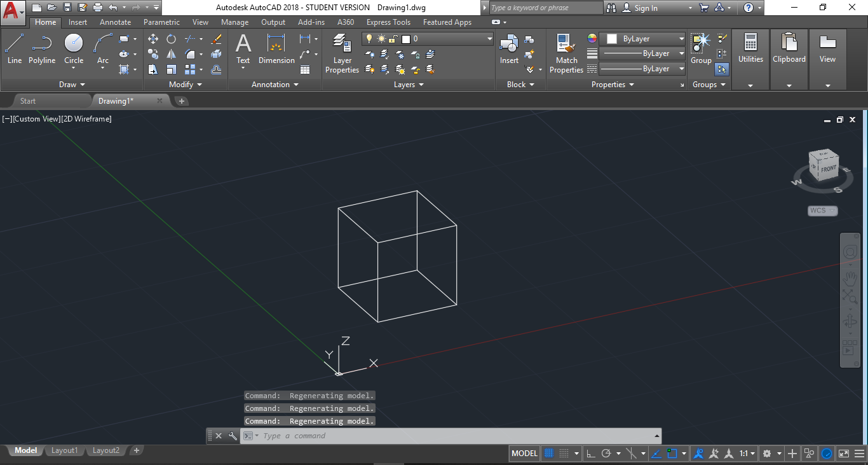Click the Group tool icon
The image size is (868, 465).
click(701, 49)
